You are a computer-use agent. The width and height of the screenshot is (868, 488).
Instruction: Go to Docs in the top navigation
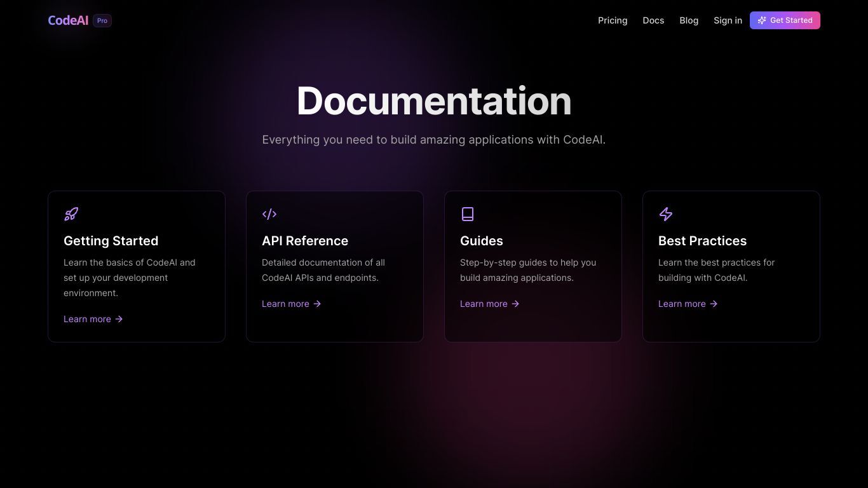653,20
